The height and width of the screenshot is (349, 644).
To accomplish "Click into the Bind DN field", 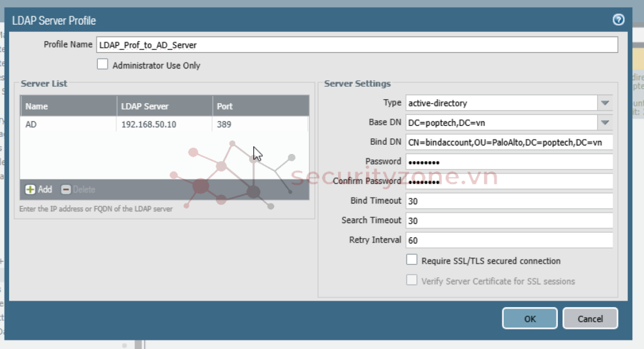I will pos(509,142).
